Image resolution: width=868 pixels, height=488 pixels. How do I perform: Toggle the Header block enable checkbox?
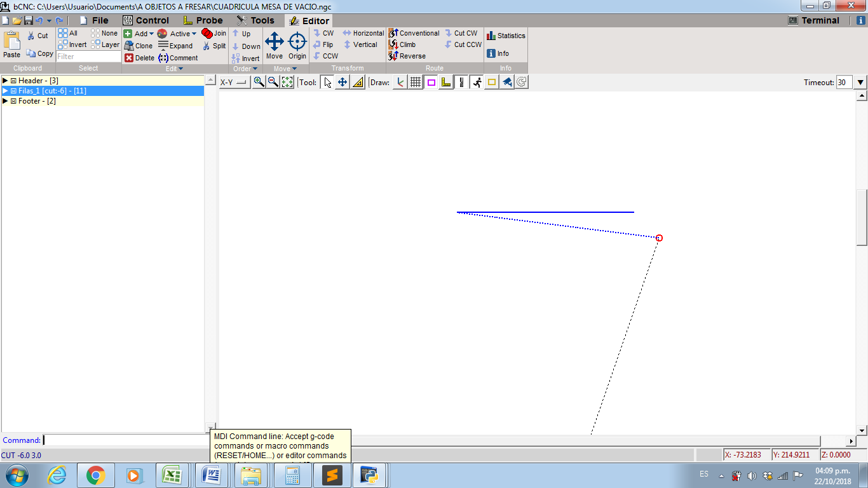coord(13,81)
